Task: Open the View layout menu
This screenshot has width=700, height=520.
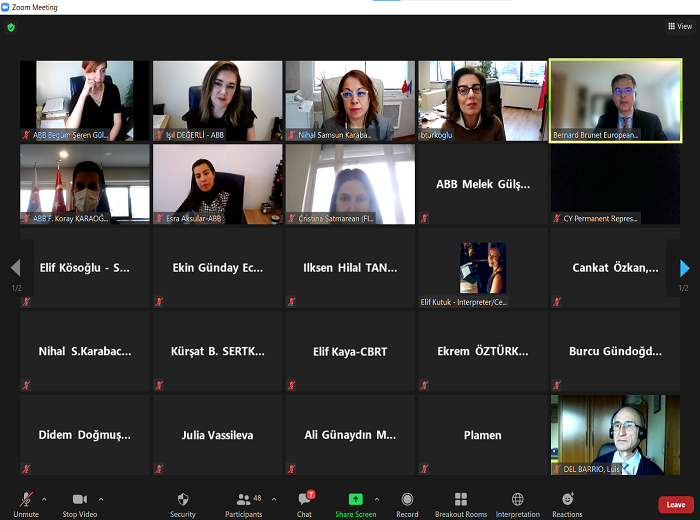Action: pyautogui.click(x=680, y=27)
